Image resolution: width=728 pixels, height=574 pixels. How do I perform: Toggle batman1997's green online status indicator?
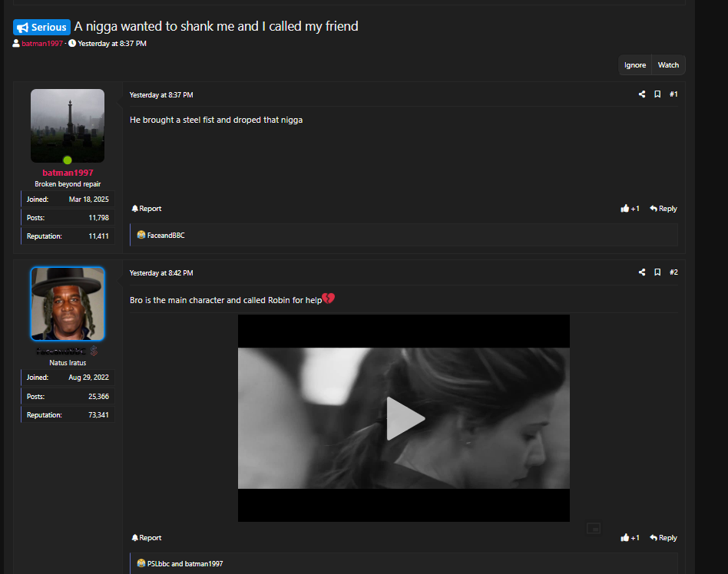click(x=68, y=160)
